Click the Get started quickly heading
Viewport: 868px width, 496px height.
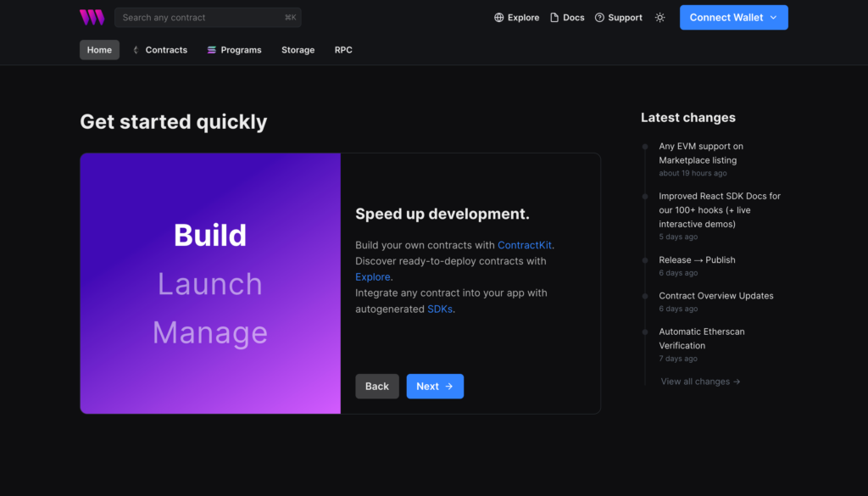[173, 122]
